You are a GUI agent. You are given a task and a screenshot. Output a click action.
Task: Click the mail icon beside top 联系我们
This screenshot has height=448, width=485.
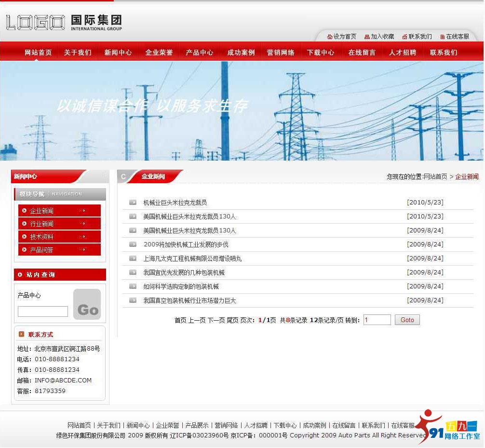404,37
